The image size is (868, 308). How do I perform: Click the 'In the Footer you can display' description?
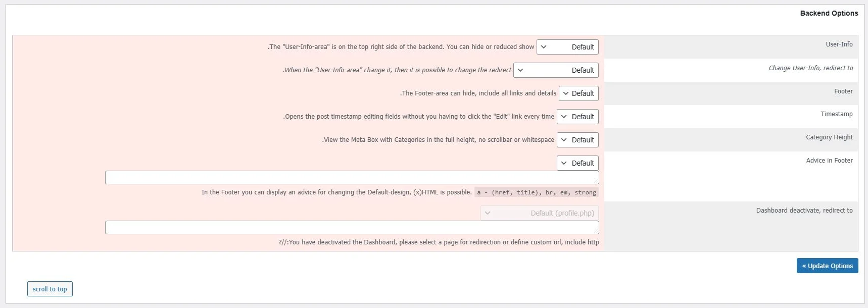pyautogui.click(x=336, y=192)
